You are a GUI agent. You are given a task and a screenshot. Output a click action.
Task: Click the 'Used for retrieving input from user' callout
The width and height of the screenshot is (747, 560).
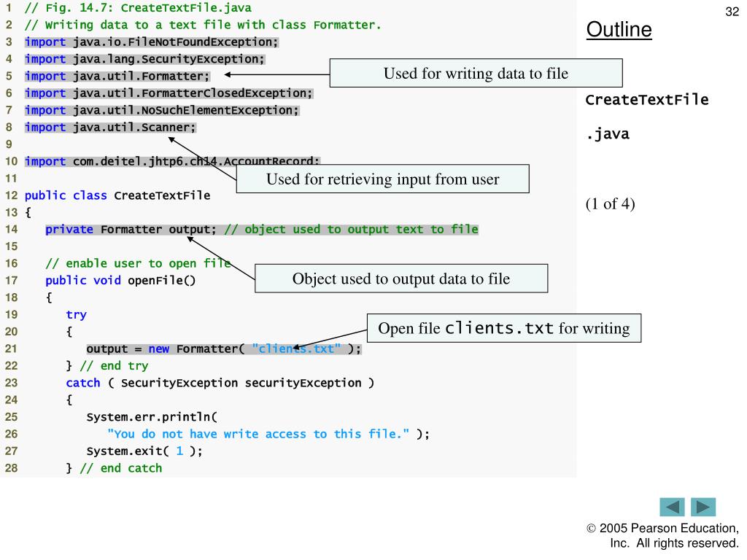pyautogui.click(x=382, y=179)
